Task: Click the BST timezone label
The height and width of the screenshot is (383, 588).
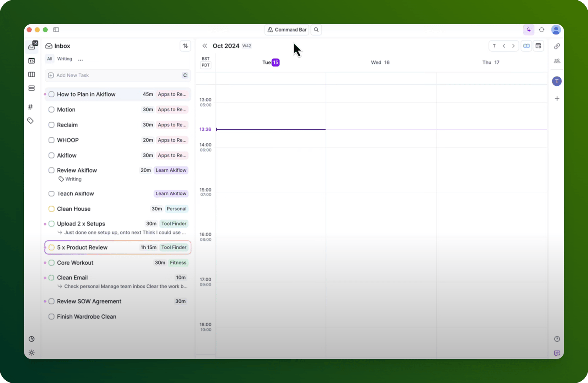Action: coord(206,59)
